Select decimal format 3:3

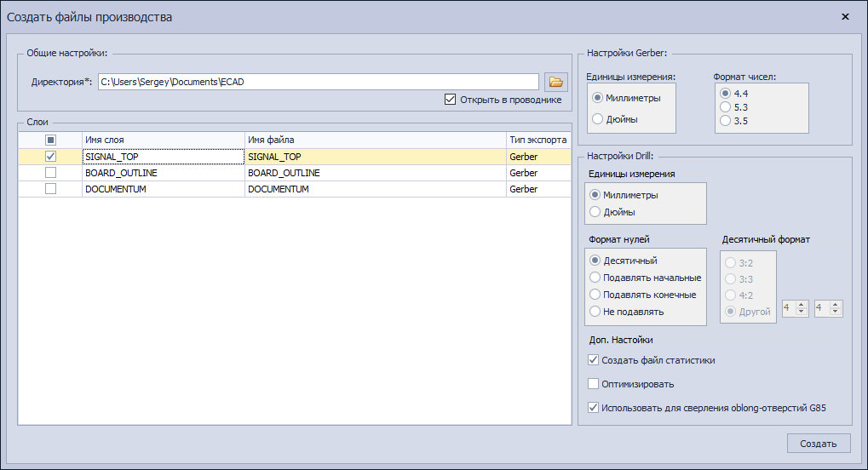coord(731,279)
